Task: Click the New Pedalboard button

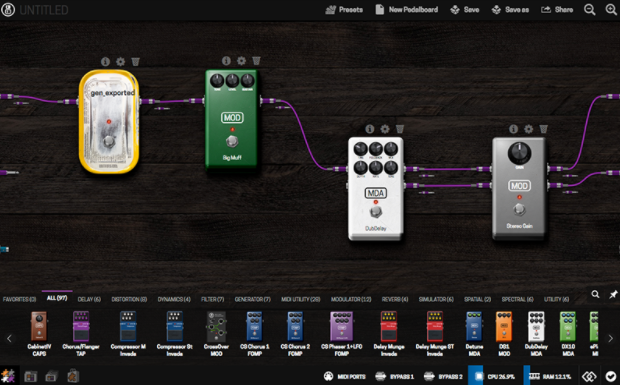Action: pos(406,10)
